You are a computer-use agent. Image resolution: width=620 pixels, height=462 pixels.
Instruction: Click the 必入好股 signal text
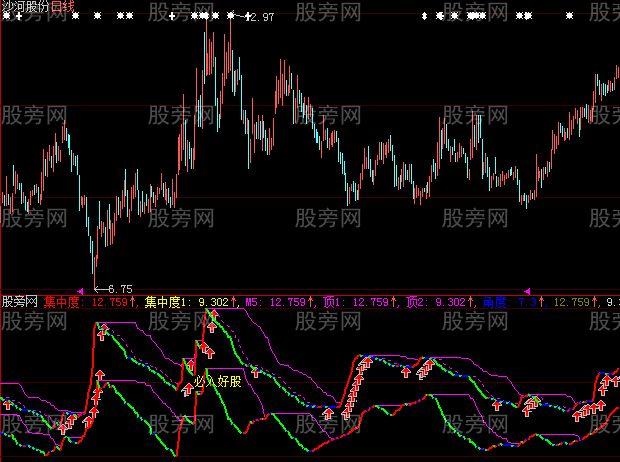[217, 382]
